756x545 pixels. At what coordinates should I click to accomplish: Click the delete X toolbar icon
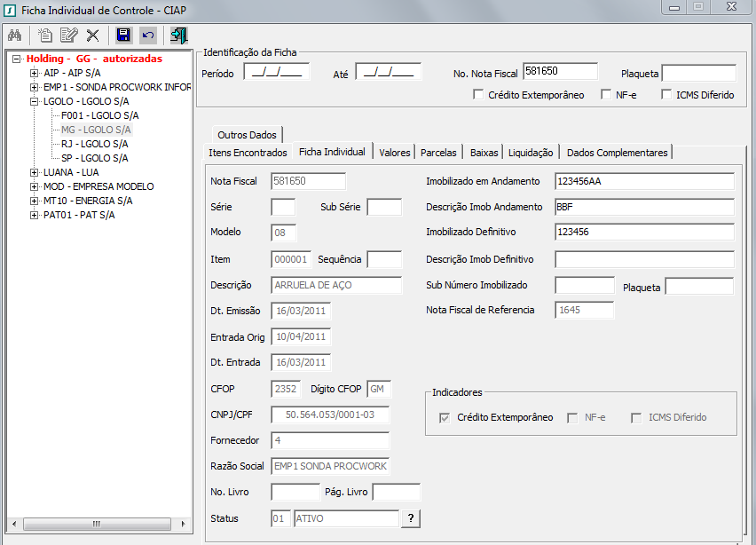92,36
